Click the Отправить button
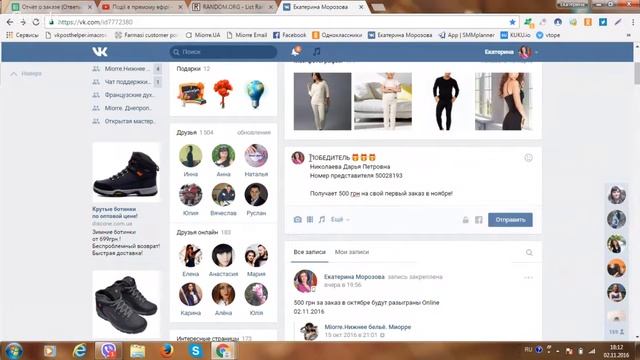This screenshot has height=360, width=640. pos(510,220)
